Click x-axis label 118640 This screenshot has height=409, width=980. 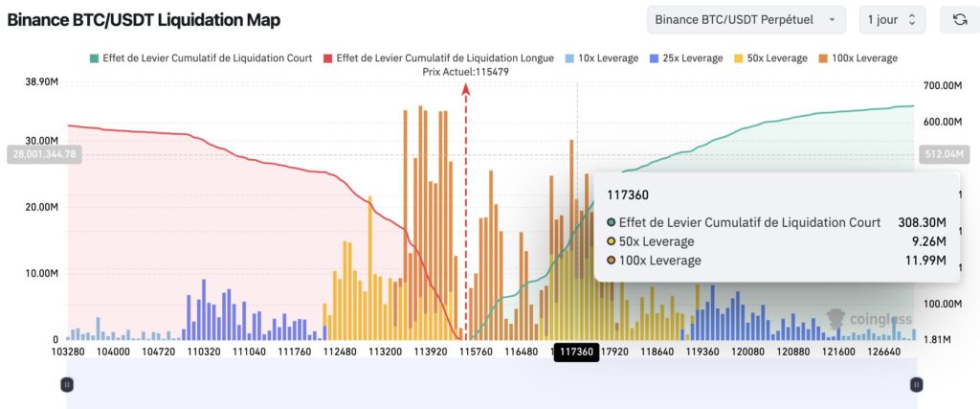point(657,352)
